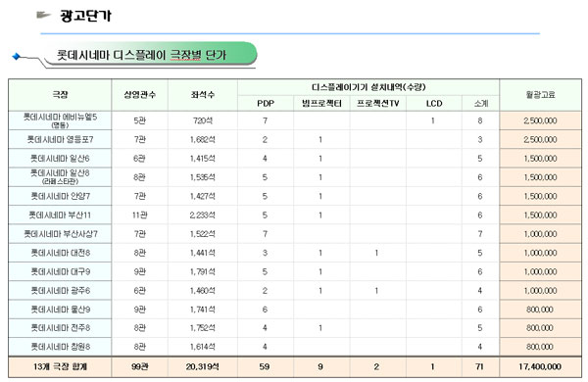
Task: Click the 디스플레이기기 설치내역(수량) group header
Action: click(x=368, y=87)
